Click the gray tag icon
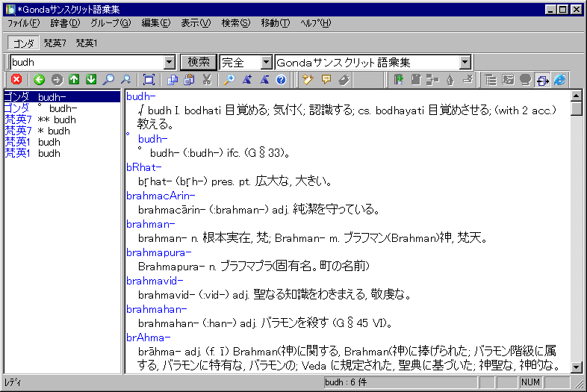Screen dimensions: 587x392 pyautogui.click(x=344, y=79)
